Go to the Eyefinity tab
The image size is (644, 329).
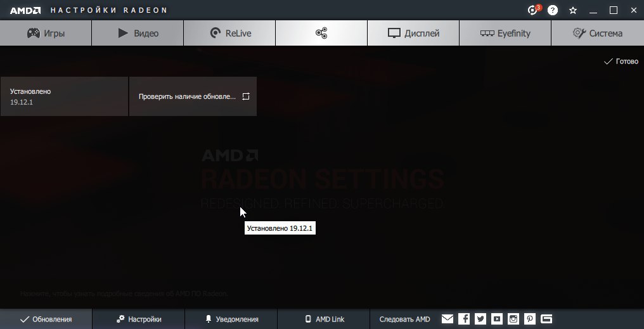point(505,33)
